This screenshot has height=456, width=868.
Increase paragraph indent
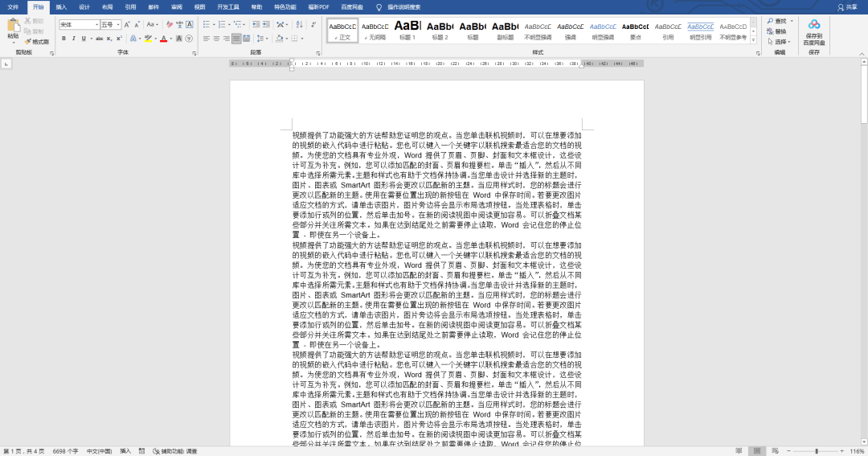(266, 24)
